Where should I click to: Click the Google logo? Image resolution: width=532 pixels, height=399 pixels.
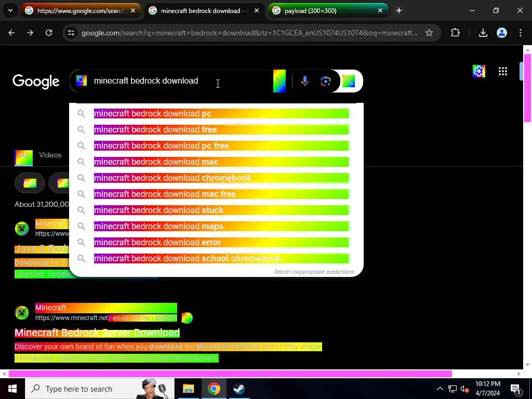36,82
